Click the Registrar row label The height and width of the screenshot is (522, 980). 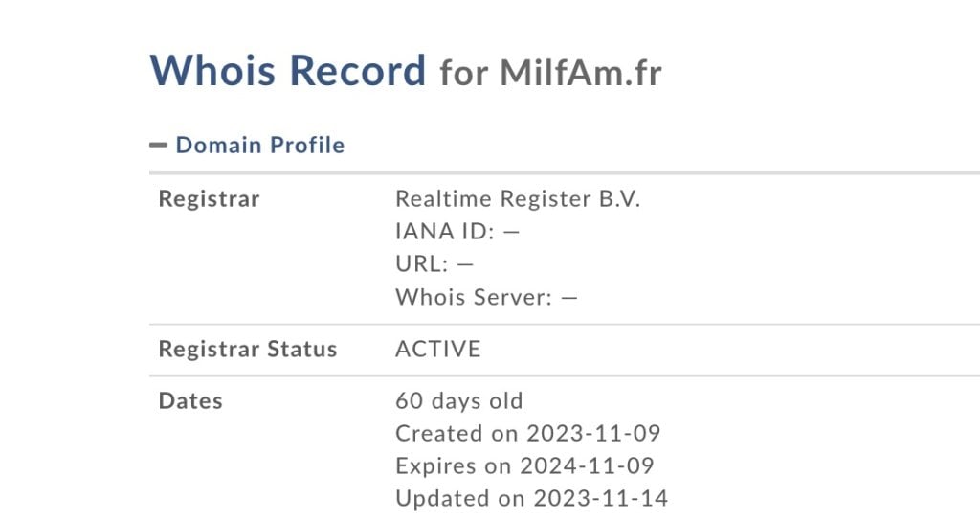(209, 199)
